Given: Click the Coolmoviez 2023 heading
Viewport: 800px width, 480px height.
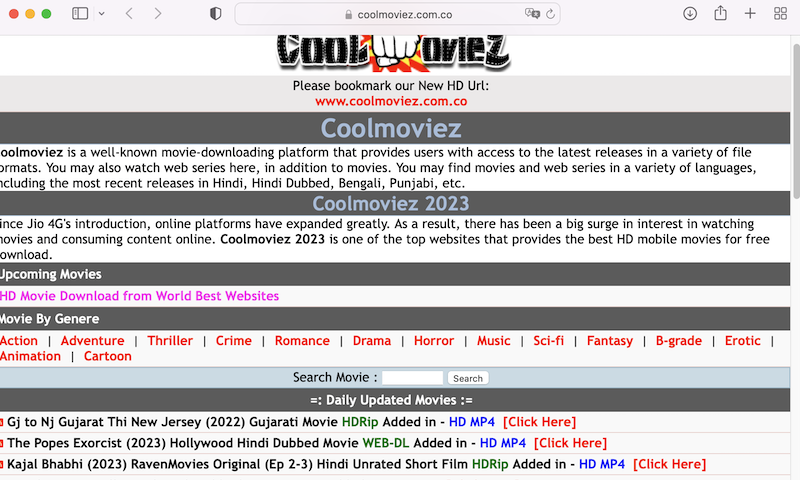Looking at the screenshot, I should pyautogui.click(x=391, y=204).
